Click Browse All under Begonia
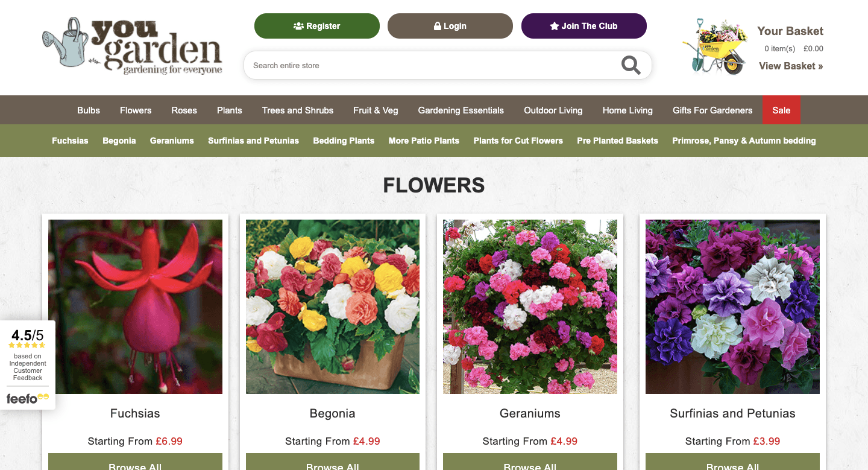868x470 pixels. pyautogui.click(x=333, y=462)
